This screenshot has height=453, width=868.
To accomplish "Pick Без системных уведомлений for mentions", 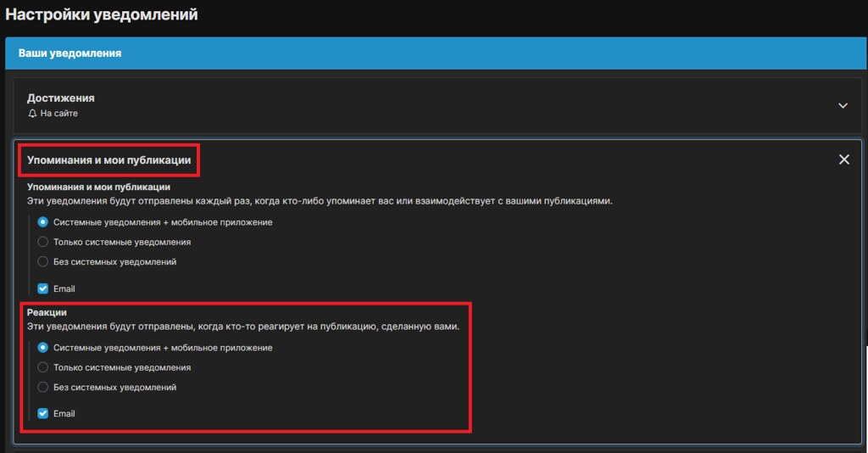I will pos(43,261).
